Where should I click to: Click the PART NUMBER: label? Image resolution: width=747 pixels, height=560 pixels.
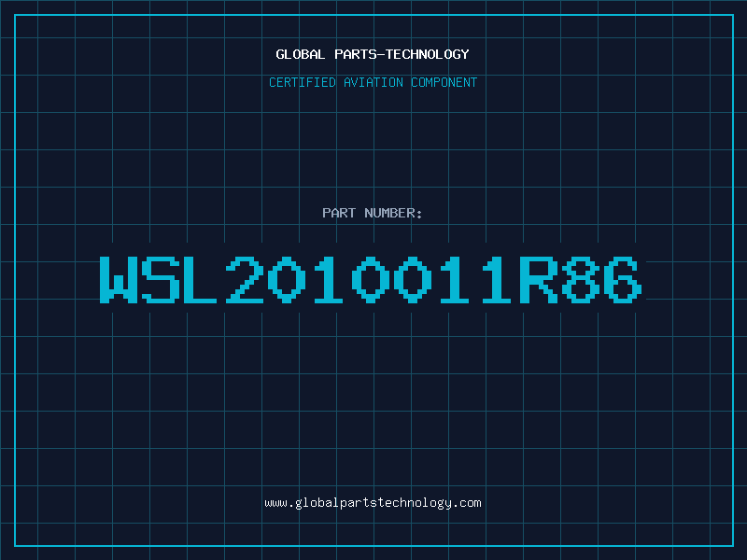372,213
